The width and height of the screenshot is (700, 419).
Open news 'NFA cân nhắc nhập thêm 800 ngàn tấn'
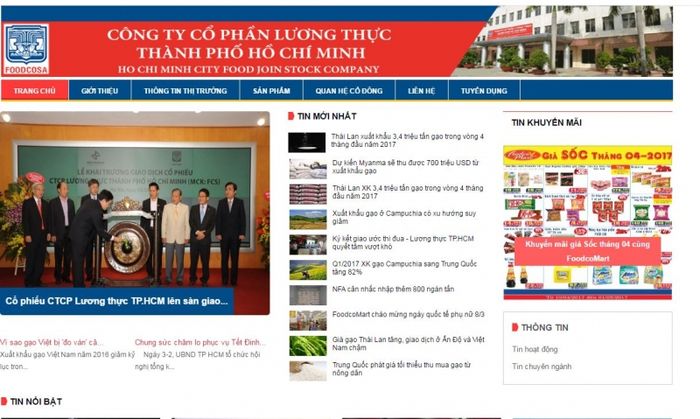tap(393, 289)
